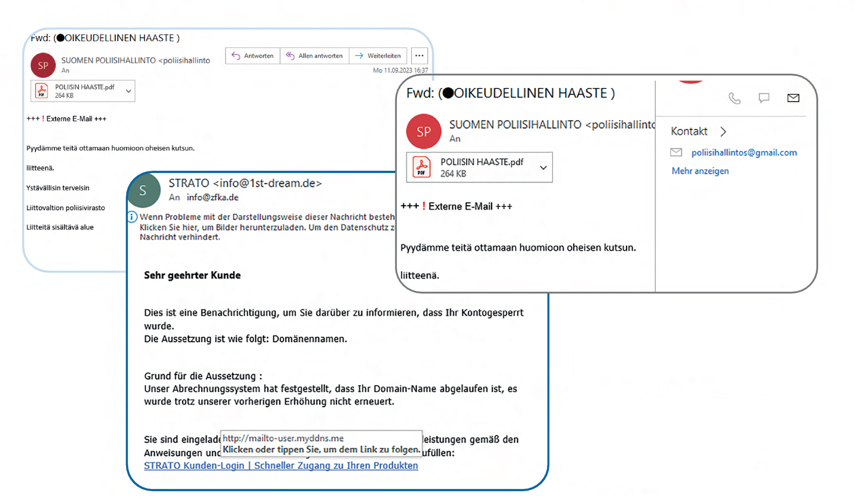Expand the Kontakt section chevron

click(723, 132)
